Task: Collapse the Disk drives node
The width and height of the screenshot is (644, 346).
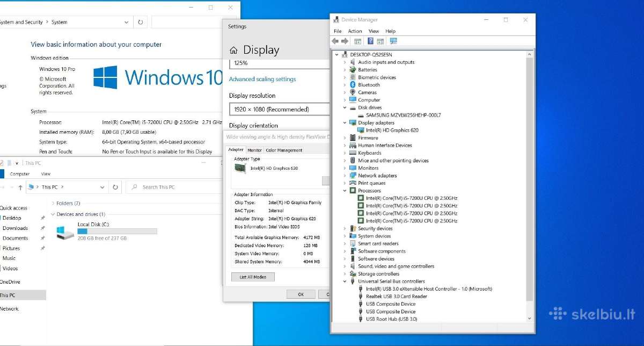Action: pyautogui.click(x=345, y=107)
